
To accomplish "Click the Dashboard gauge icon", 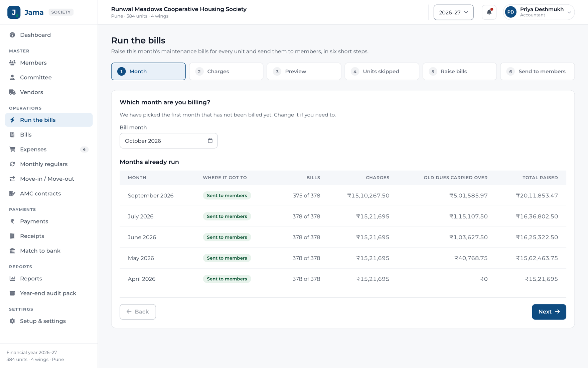I will click(x=12, y=35).
